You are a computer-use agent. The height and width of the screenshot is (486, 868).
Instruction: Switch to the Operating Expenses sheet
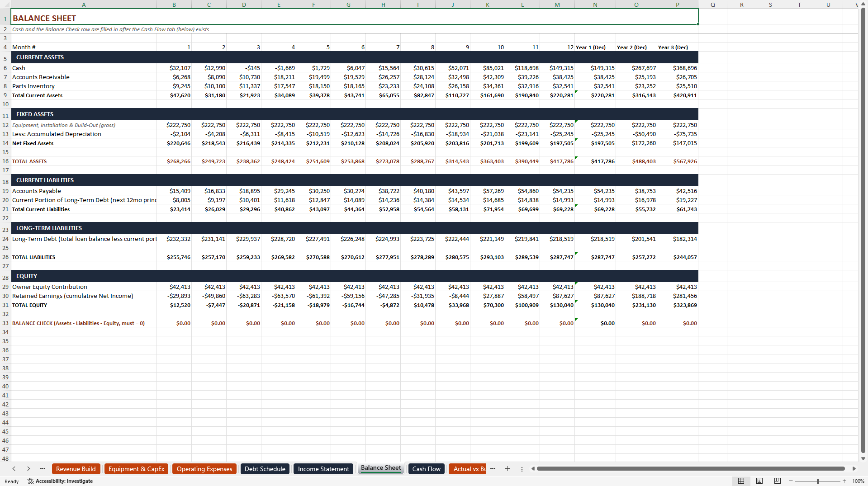point(204,469)
